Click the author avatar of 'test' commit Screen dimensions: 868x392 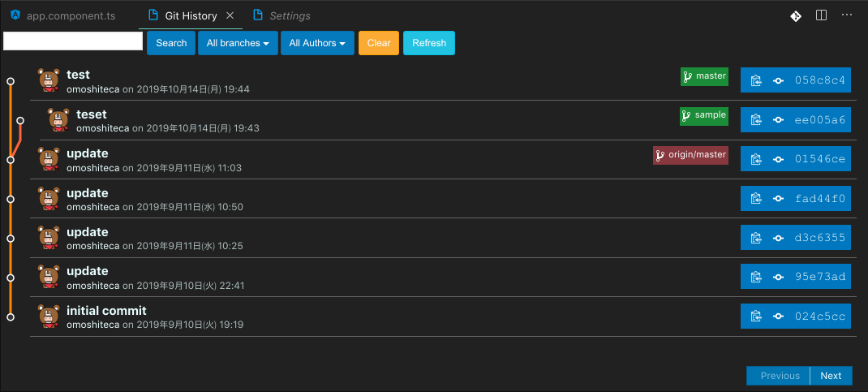coord(49,80)
